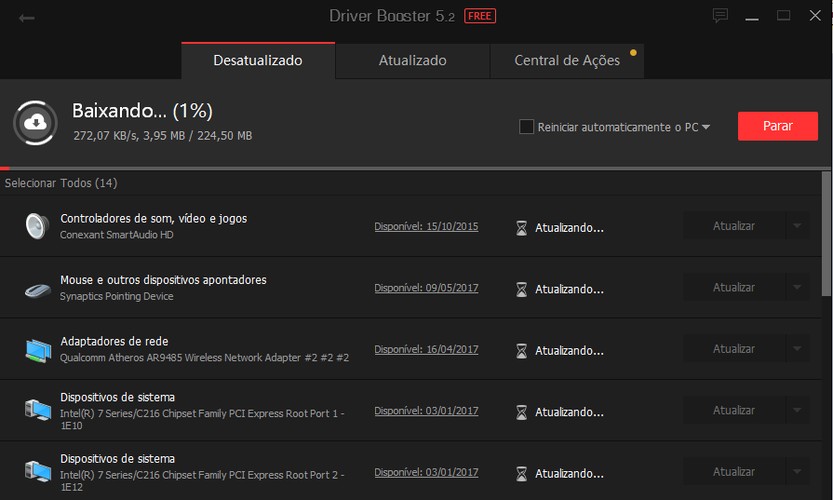Click the hourglass icon in Qualcomm Atheros row
The width and height of the screenshot is (833, 500).
coord(522,351)
